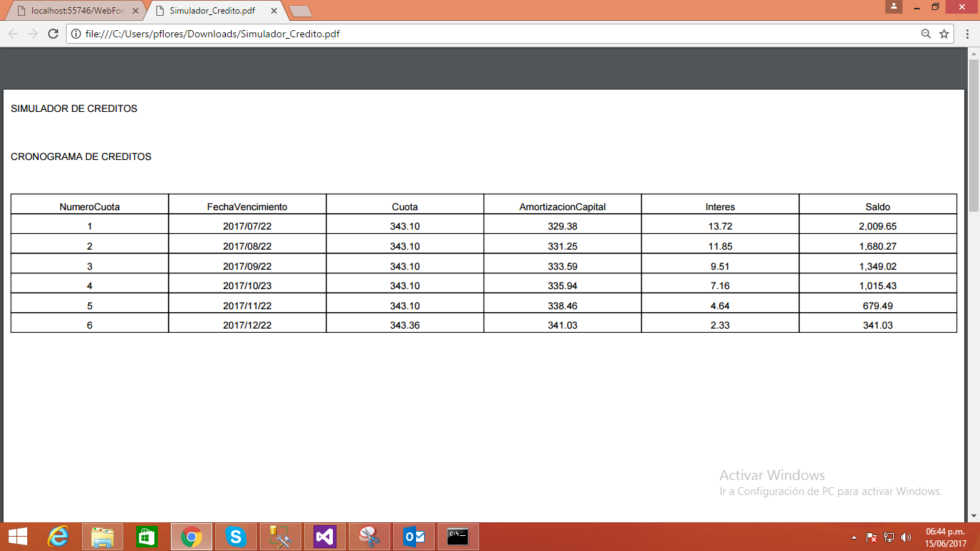Click the address bar URL field
Viewport: 980px width, 551px height.
495,34
